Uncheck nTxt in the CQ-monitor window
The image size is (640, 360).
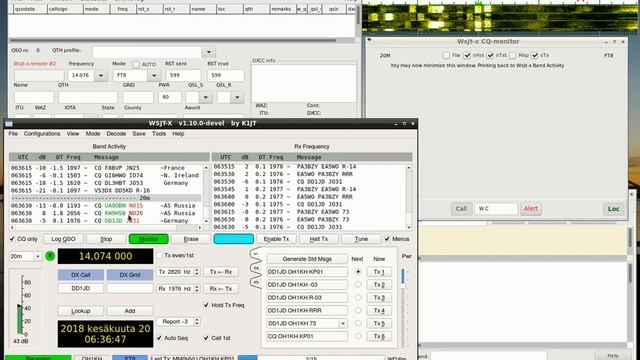[x=490, y=55]
